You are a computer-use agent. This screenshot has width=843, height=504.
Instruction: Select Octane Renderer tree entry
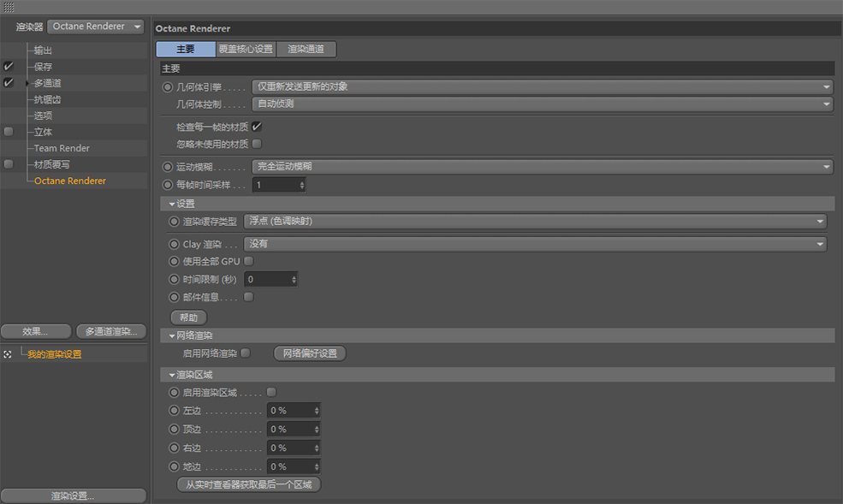click(70, 181)
